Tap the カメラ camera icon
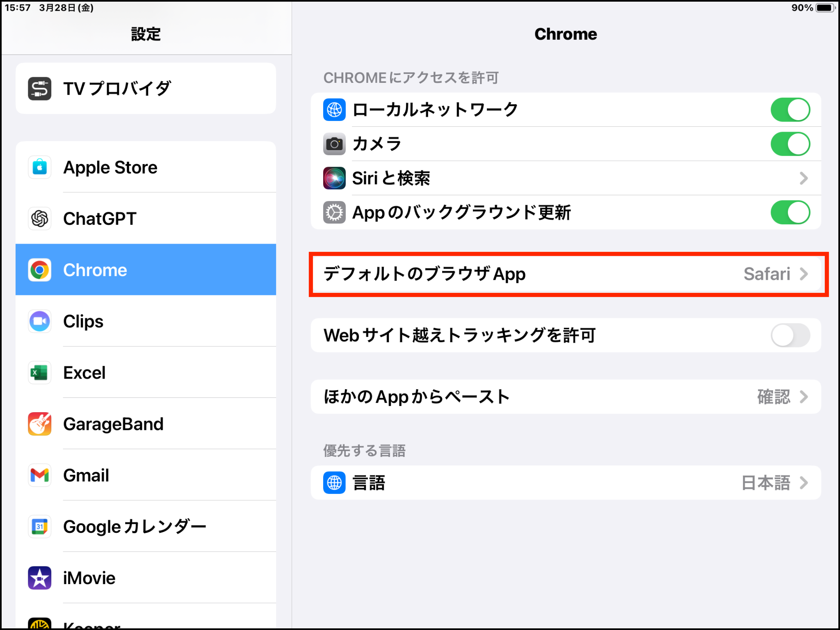Screen dimensions: 840x630 [x=334, y=144]
